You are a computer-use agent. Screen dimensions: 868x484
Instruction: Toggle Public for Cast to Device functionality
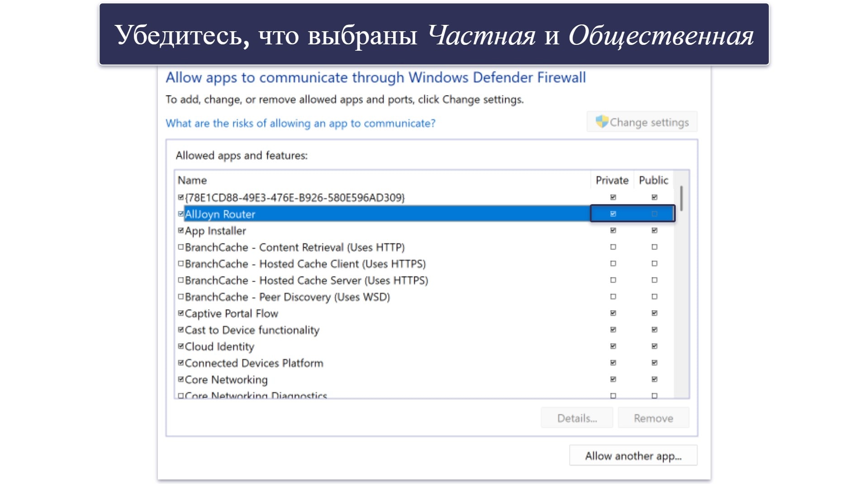pyautogui.click(x=654, y=330)
